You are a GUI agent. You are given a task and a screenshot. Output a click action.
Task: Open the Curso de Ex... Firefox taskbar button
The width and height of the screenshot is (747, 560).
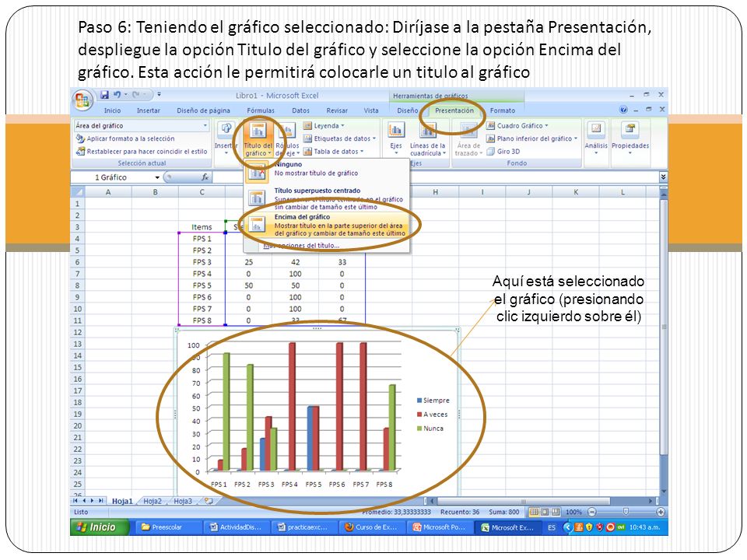pos(372,527)
